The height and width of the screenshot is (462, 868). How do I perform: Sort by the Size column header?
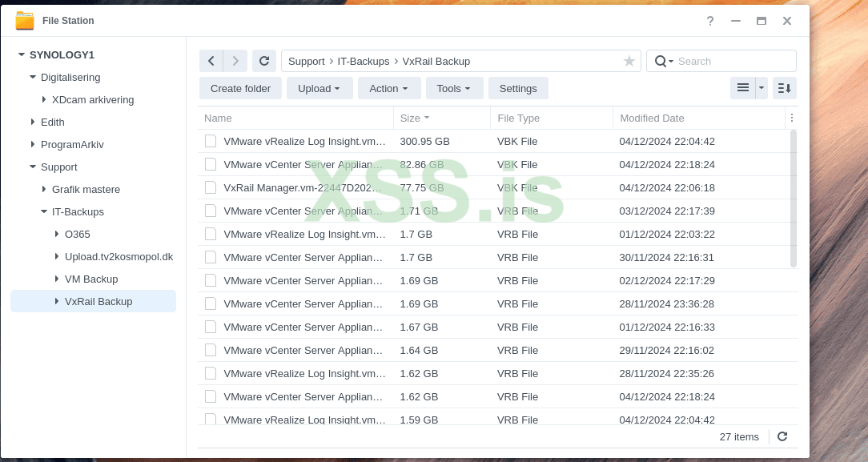[442, 118]
